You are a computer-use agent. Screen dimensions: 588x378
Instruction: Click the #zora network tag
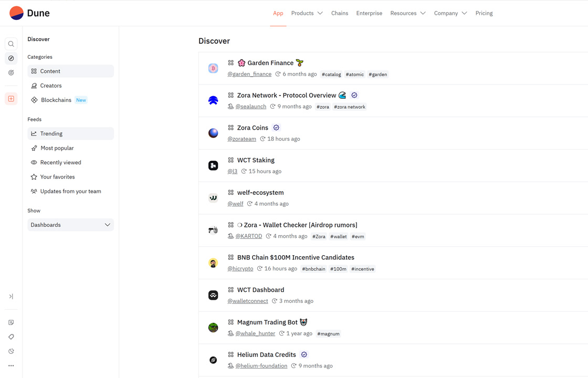click(350, 107)
